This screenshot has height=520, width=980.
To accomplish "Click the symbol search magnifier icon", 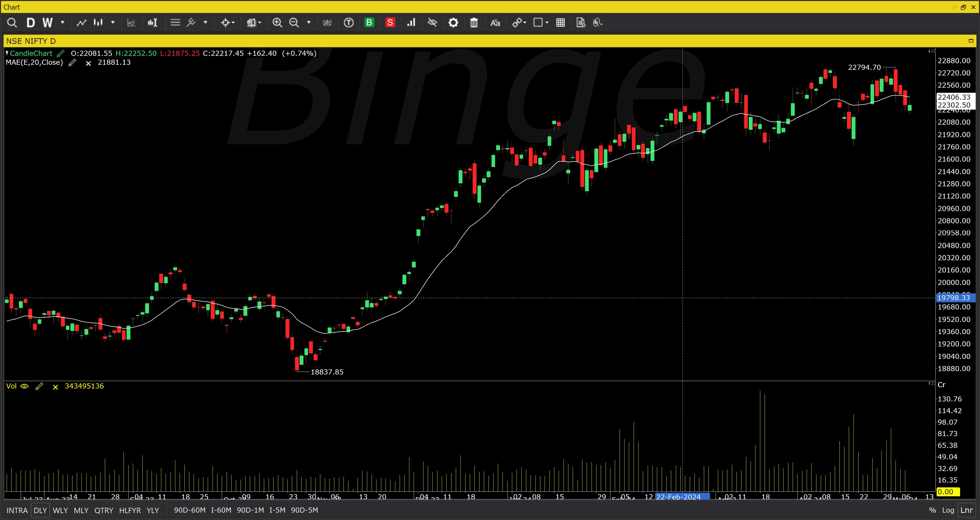I will coord(12,23).
